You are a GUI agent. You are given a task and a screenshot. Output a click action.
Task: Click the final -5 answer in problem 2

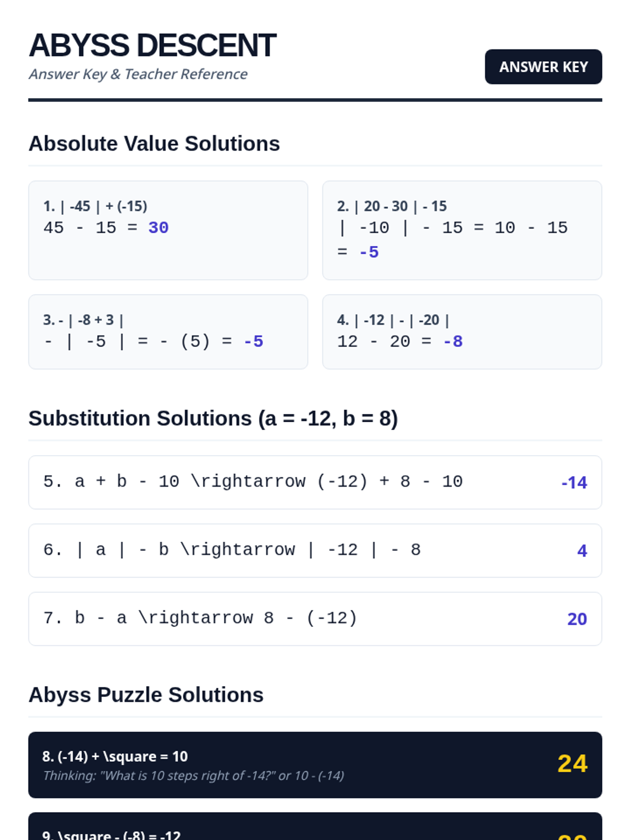[369, 253]
